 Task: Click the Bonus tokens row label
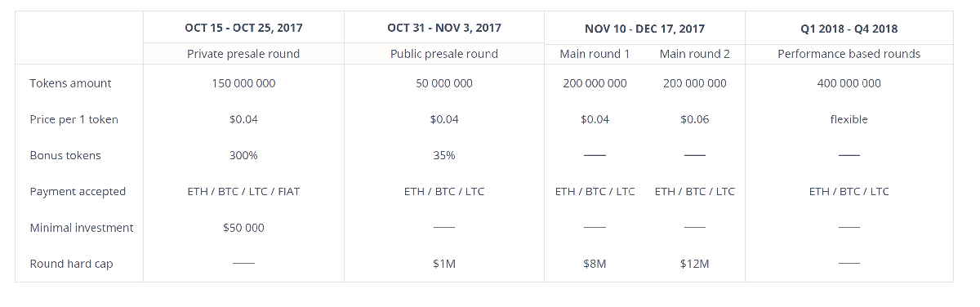[x=65, y=155]
